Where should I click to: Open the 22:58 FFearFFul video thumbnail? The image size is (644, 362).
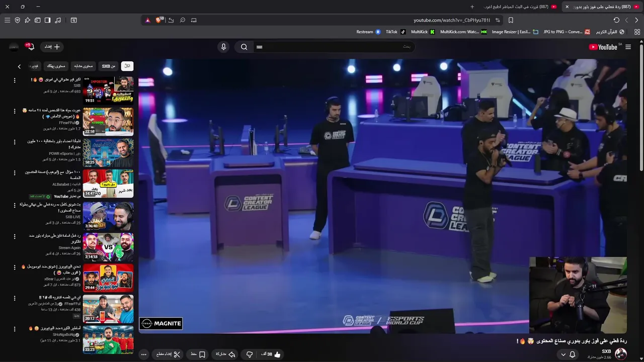(x=108, y=122)
